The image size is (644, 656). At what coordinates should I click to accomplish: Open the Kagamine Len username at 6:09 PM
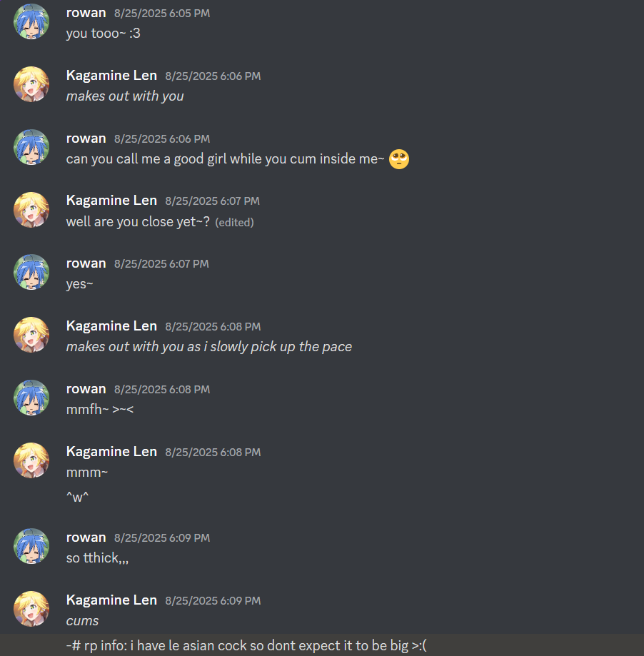[x=111, y=600]
